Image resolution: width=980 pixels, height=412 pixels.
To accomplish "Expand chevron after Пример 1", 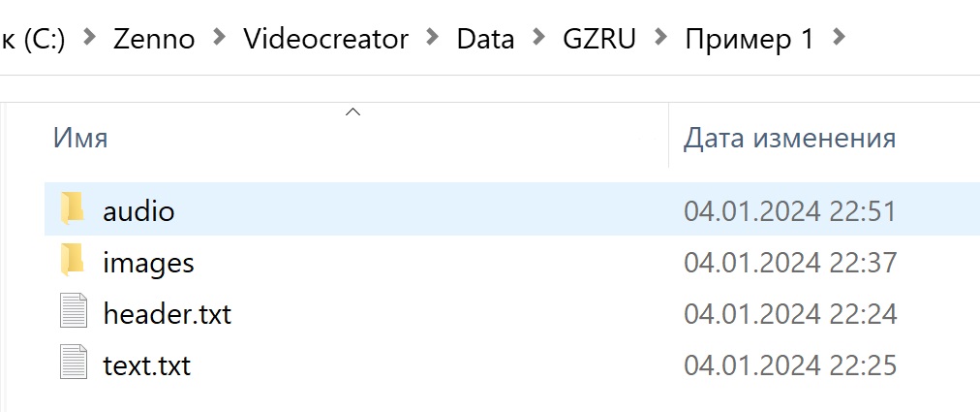I will [x=838, y=39].
